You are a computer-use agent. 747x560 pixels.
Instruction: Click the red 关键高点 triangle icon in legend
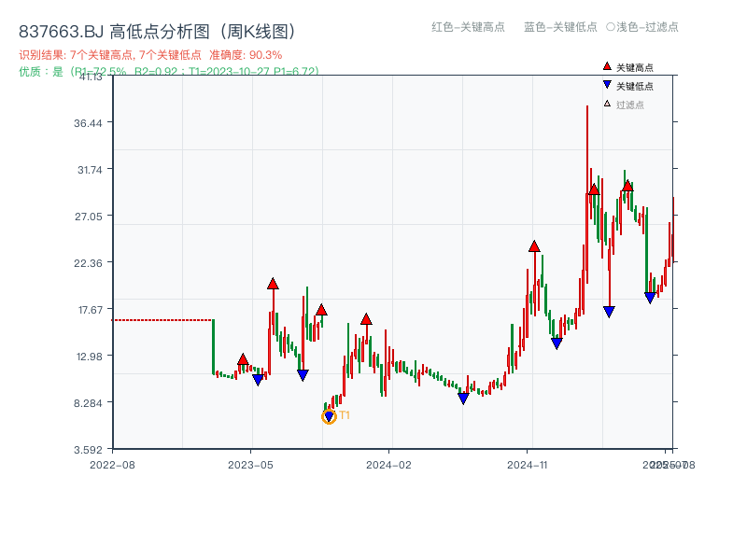tap(606, 67)
